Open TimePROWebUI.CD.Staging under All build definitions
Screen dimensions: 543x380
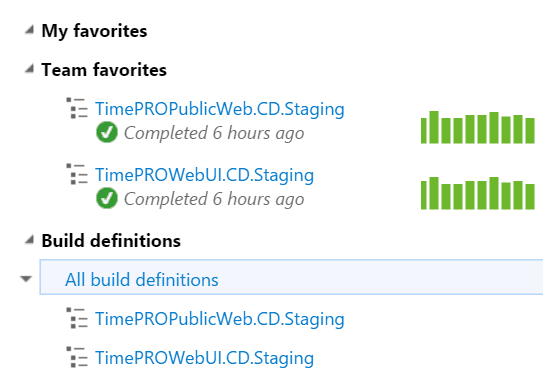204,358
